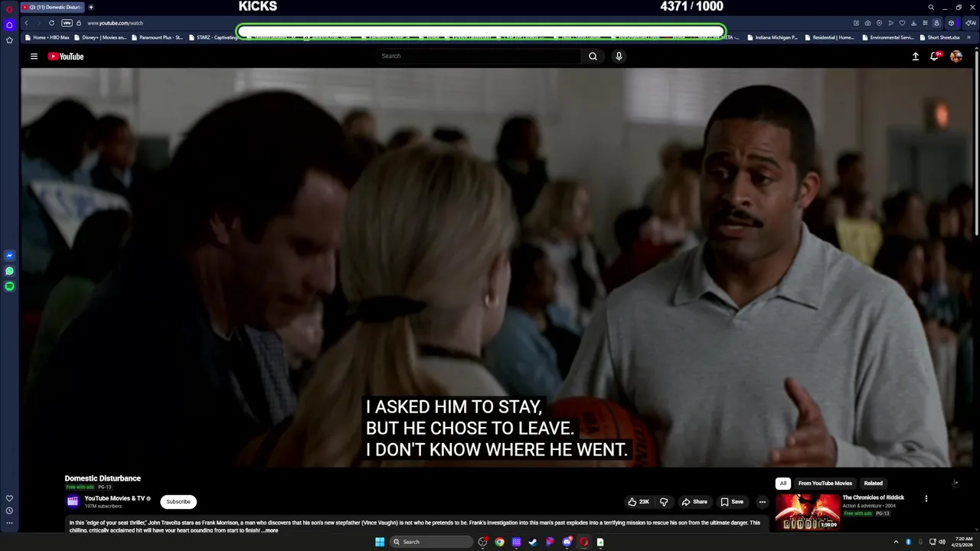The height and width of the screenshot is (551, 980).
Task: Toggle the VPN badge
Action: pos(67,23)
